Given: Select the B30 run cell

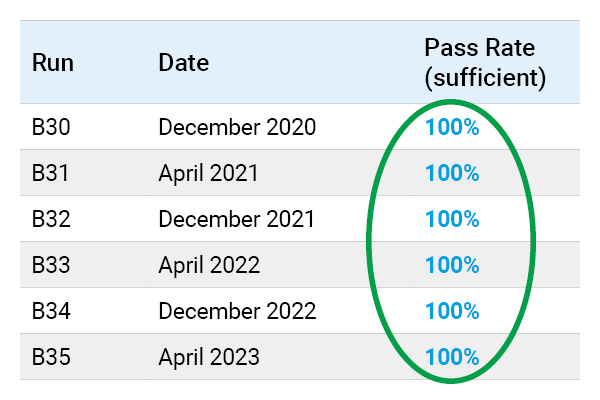Looking at the screenshot, I should pos(50,127).
